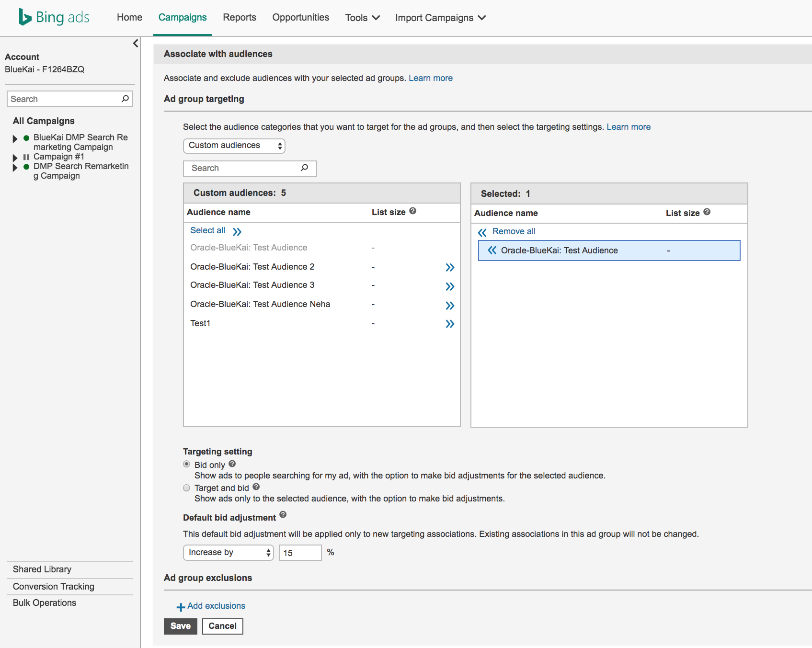Open the Increase by dropdown
Screen dimensions: 812x648
click(228, 553)
